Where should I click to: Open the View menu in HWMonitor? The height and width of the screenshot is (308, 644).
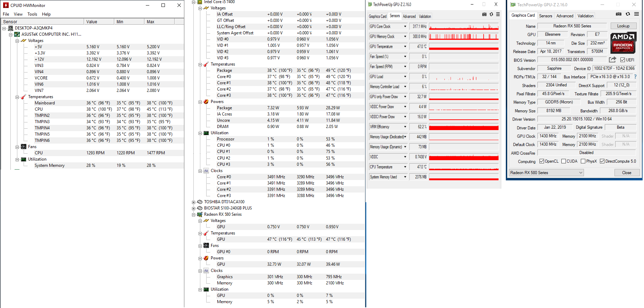(18, 14)
